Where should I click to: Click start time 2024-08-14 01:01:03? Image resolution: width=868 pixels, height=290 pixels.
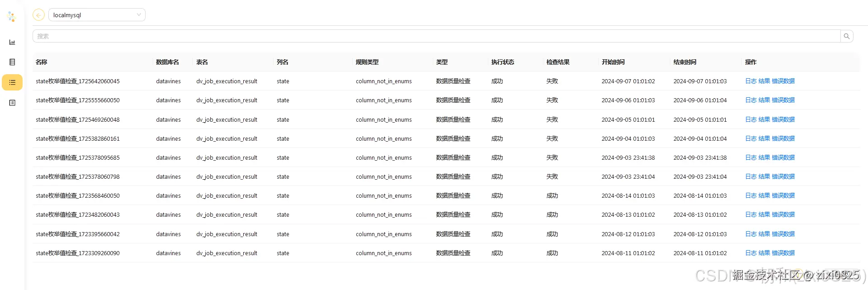628,195
